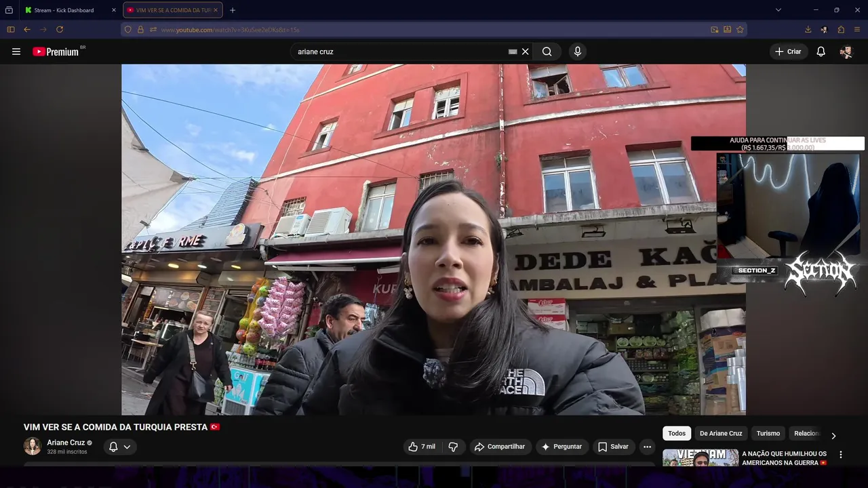The height and width of the screenshot is (488, 868).
Task: Start voice search with microphone icon
Action: pyautogui.click(x=577, y=52)
